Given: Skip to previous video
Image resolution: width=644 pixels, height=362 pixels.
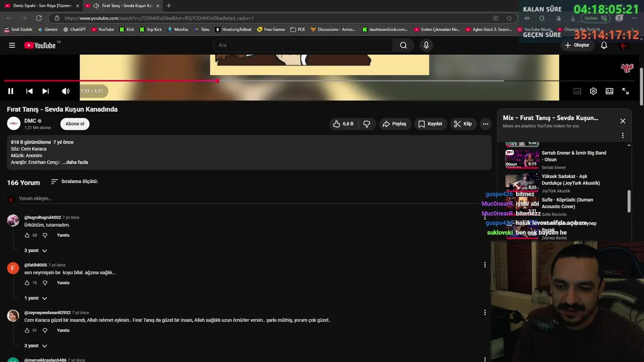Looking at the screenshot, I should (29, 91).
